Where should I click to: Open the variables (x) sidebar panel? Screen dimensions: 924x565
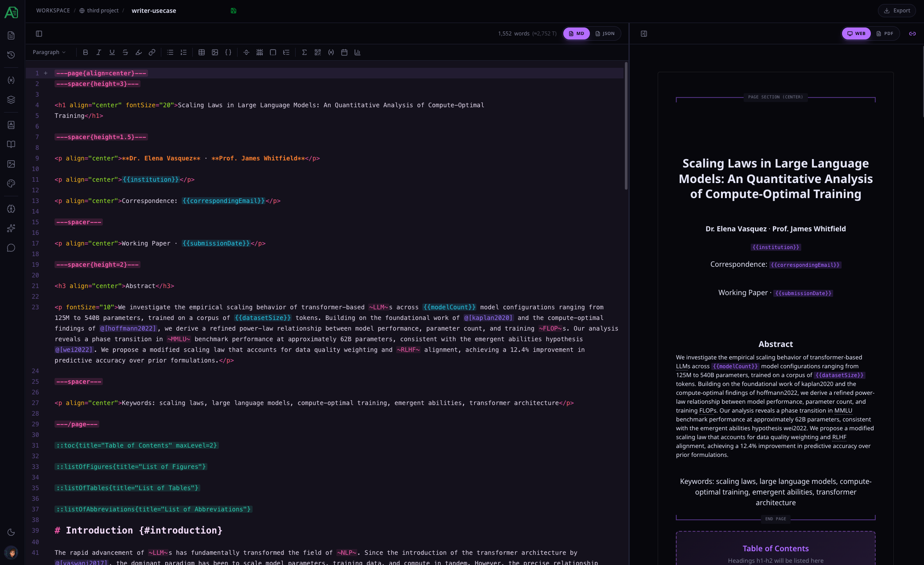pos(11,80)
